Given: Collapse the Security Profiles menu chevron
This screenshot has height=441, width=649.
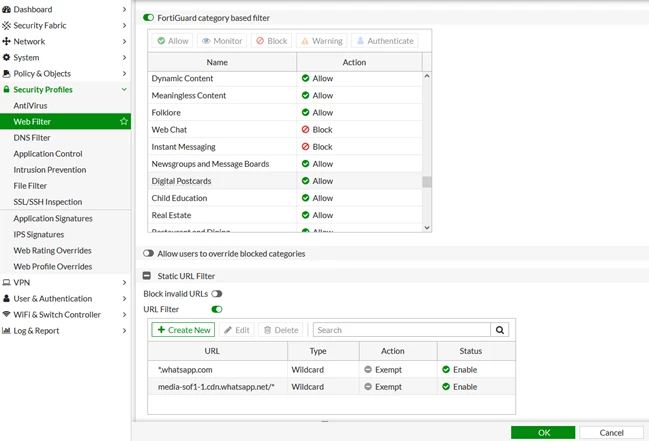Looking at the screenshot, I should 124,89.
